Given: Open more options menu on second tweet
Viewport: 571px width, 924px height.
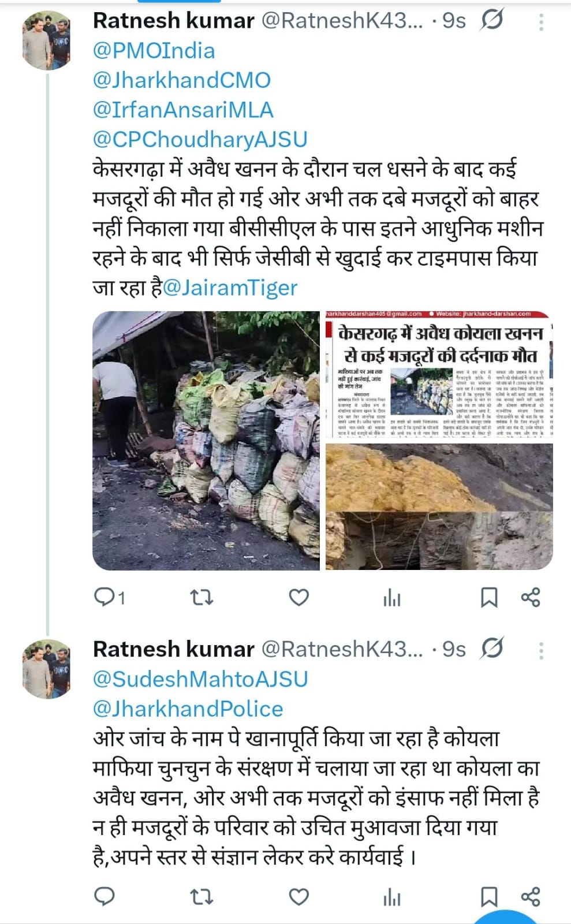Looking at the screenshot, I should [x=541, y=651].
